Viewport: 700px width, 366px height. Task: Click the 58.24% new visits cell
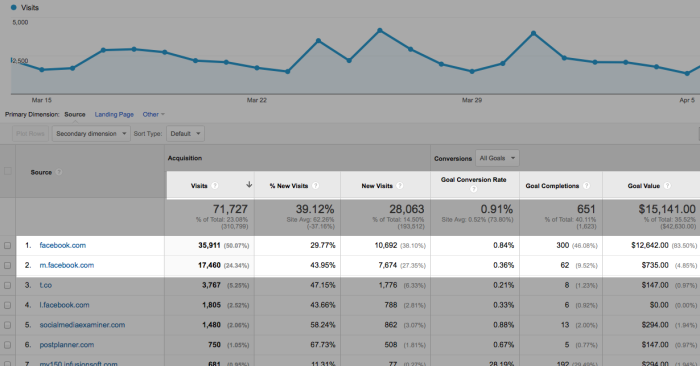pyautogui.click(x=323, y=325)
